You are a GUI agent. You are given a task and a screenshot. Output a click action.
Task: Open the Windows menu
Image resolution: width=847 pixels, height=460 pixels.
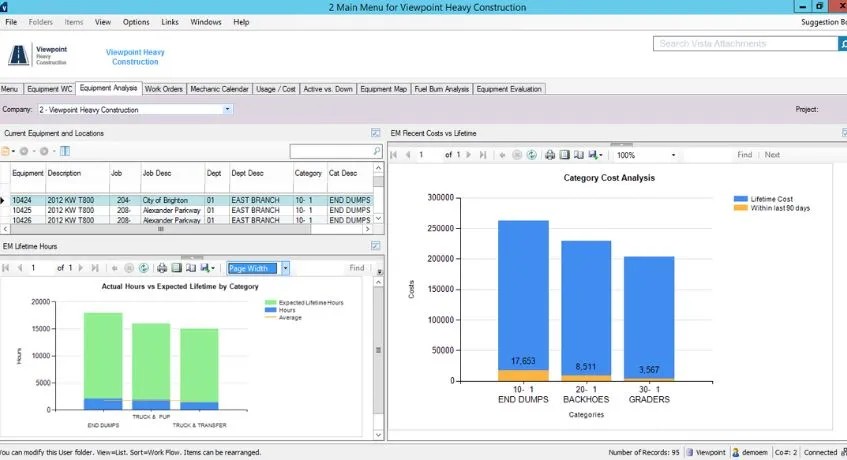206,22
